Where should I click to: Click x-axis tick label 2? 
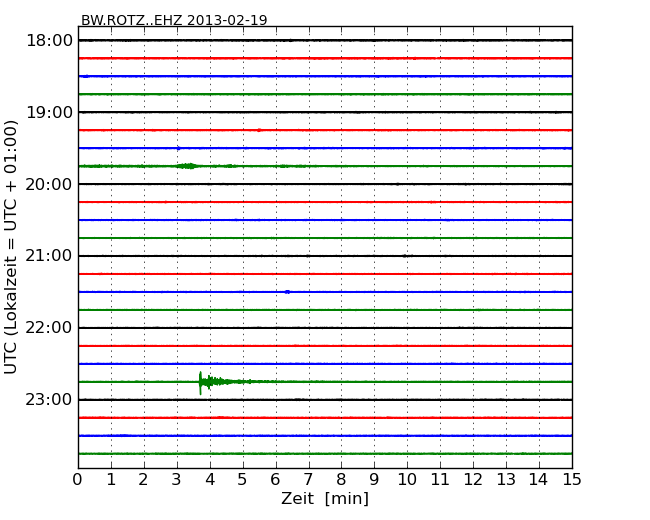click(x=144, y=479)
